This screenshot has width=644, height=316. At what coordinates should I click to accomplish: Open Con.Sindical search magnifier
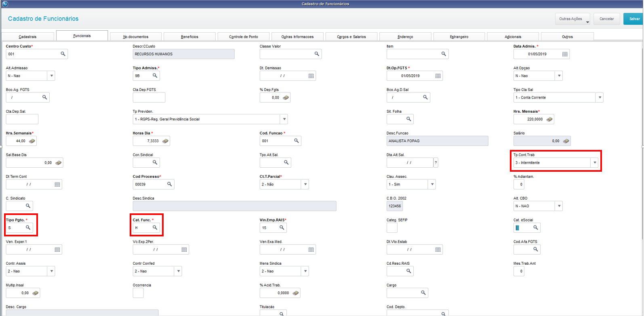155,162
